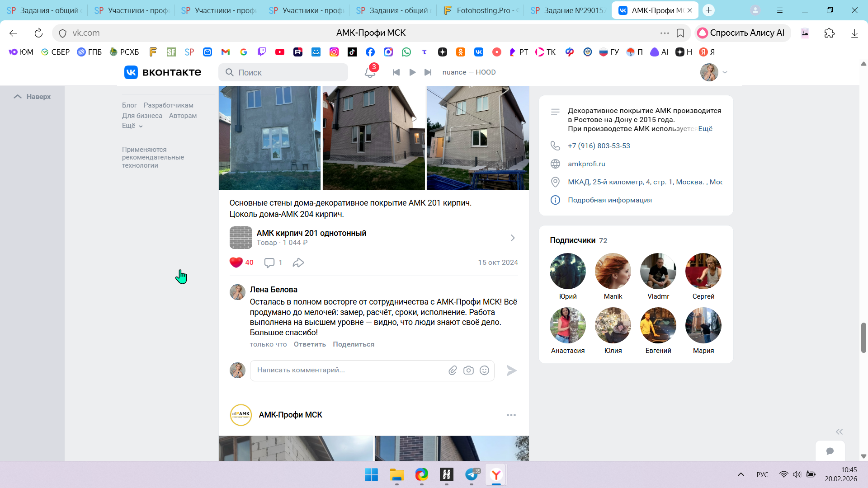Share the post via arrow icon
This screenshot has width=868, height=488.
298,263
